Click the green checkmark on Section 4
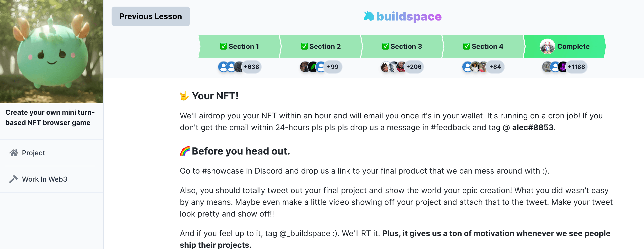Viewport: 644px width, 249px height. [467, 46]
